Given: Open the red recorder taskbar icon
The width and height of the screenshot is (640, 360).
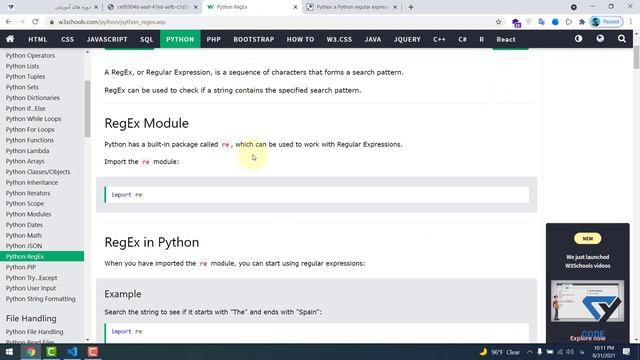Looking at the screenshot, I should tap(93, 352).
